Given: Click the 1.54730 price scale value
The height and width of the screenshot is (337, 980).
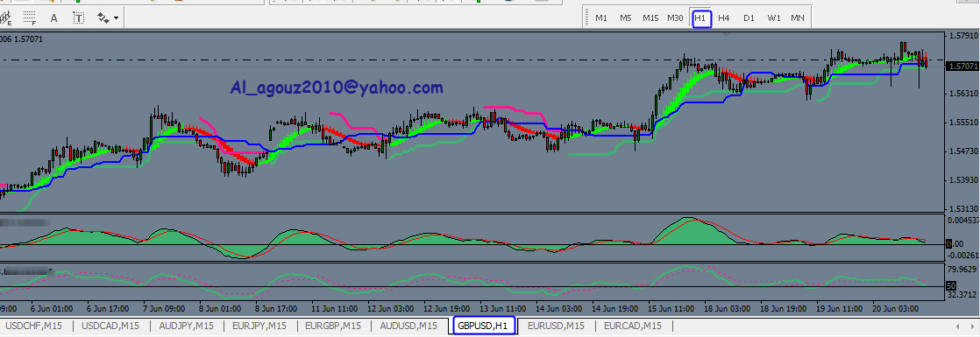Looking at the screenshot, I should point(963,151).
